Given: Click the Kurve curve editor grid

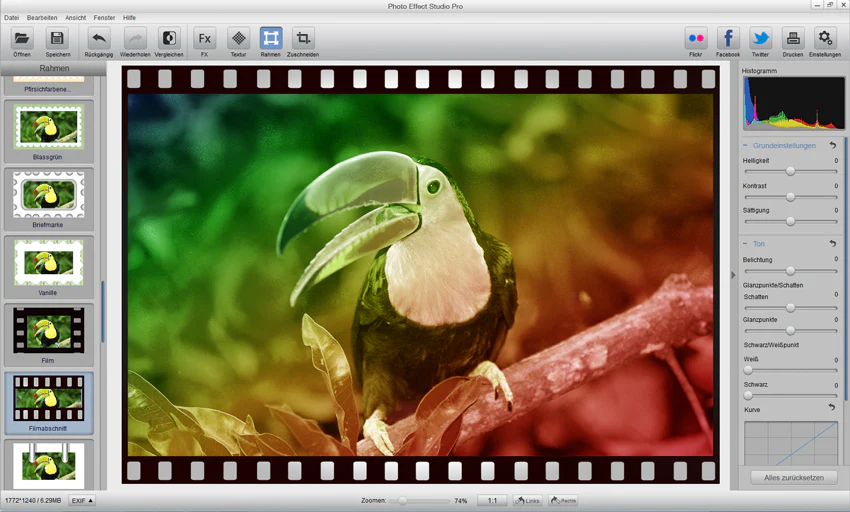Looking at the screenshot, I should 791,443.
